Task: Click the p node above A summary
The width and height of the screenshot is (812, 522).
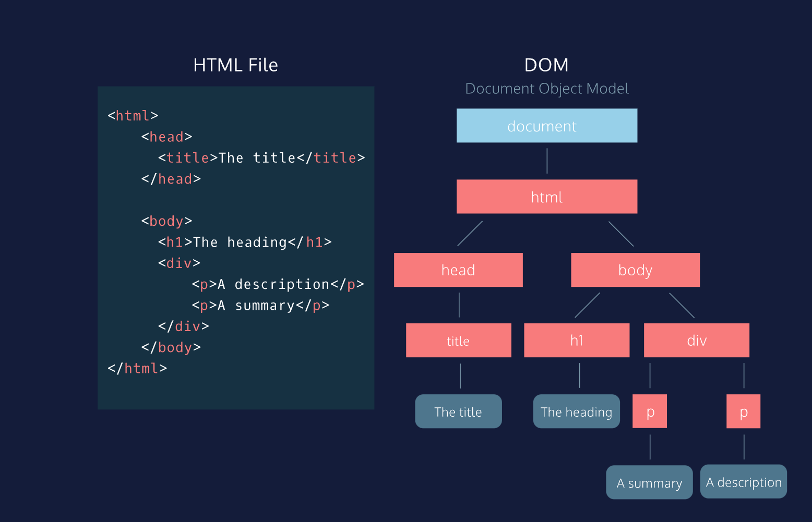Action: tap(650, 411)
